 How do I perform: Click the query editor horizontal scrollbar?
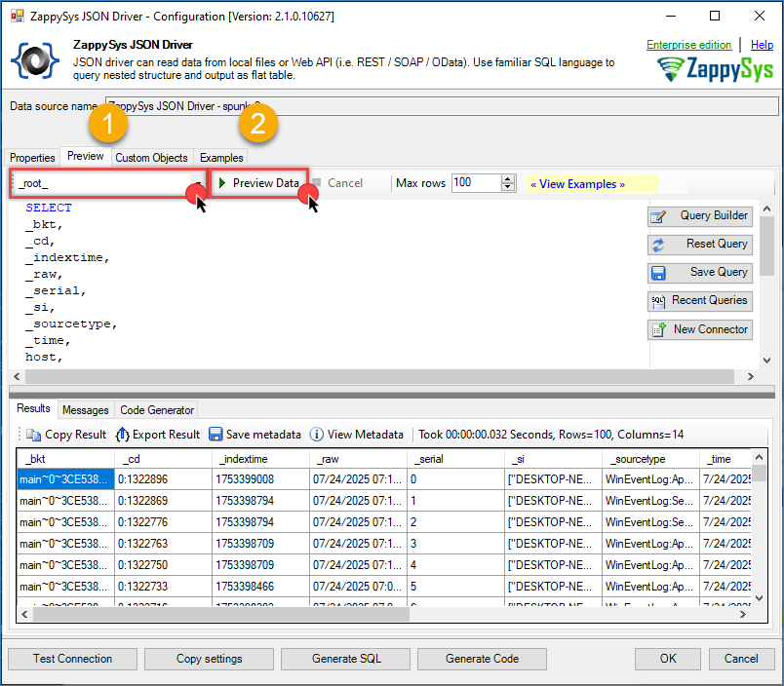[379, 377]
